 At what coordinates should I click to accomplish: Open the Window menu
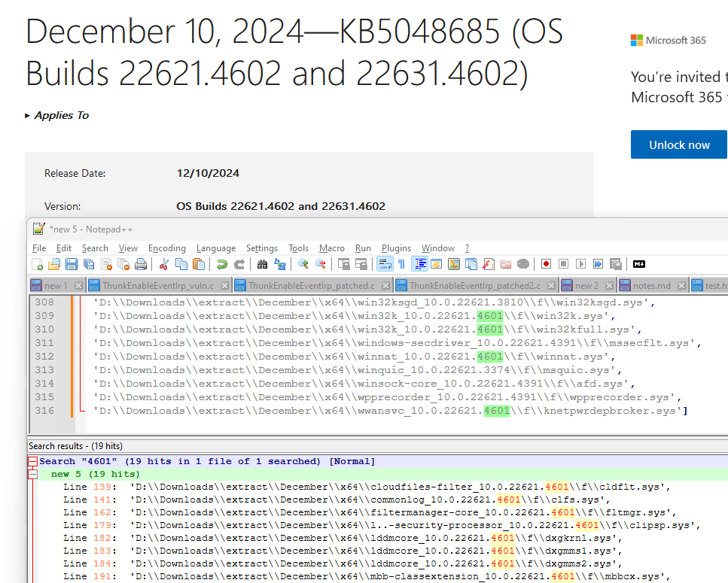(438, 248)
